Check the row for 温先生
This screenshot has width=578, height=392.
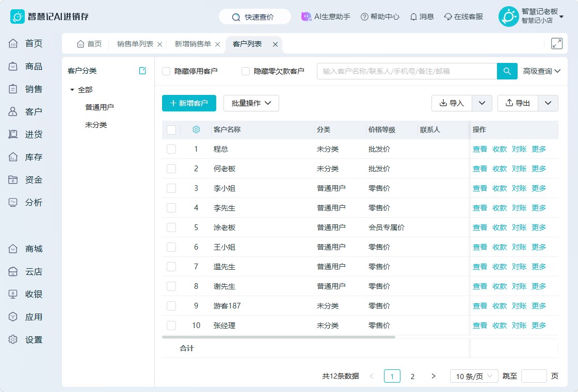171,266
